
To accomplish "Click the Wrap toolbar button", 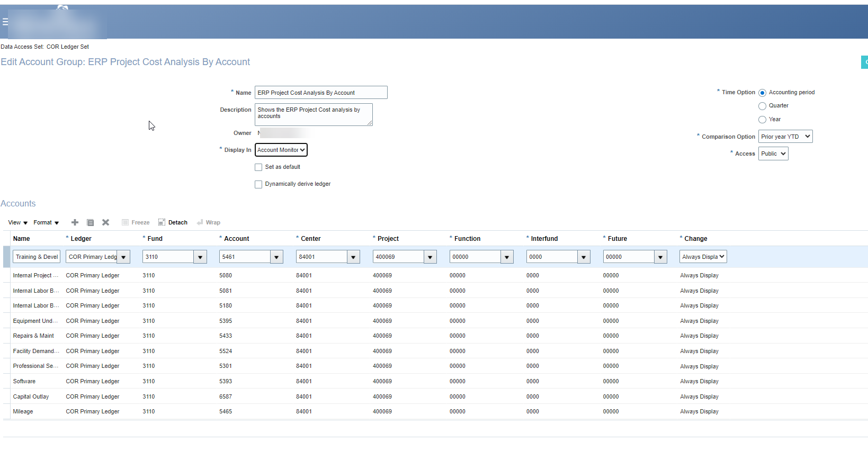I will click(208, 222).
